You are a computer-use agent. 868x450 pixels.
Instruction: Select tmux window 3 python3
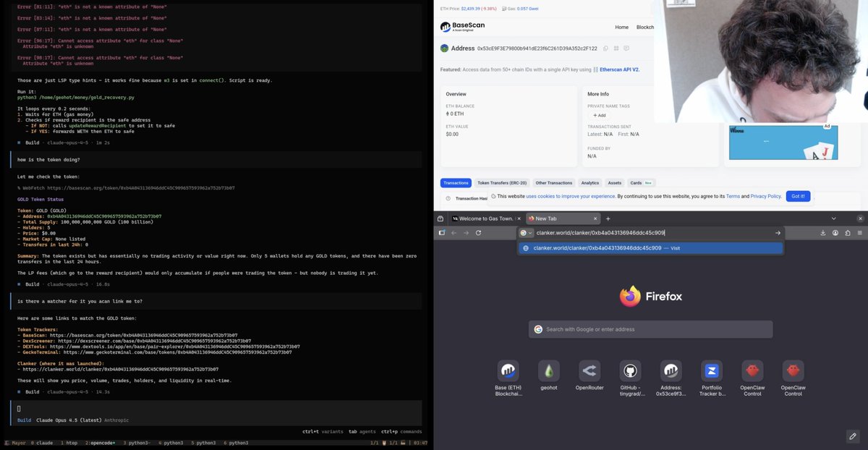coord(137,443)
